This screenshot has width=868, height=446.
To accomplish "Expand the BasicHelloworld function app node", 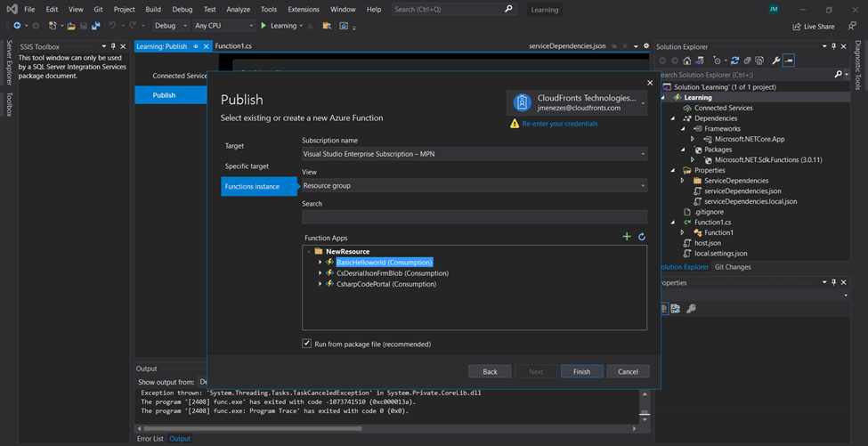I will (320, 263).
